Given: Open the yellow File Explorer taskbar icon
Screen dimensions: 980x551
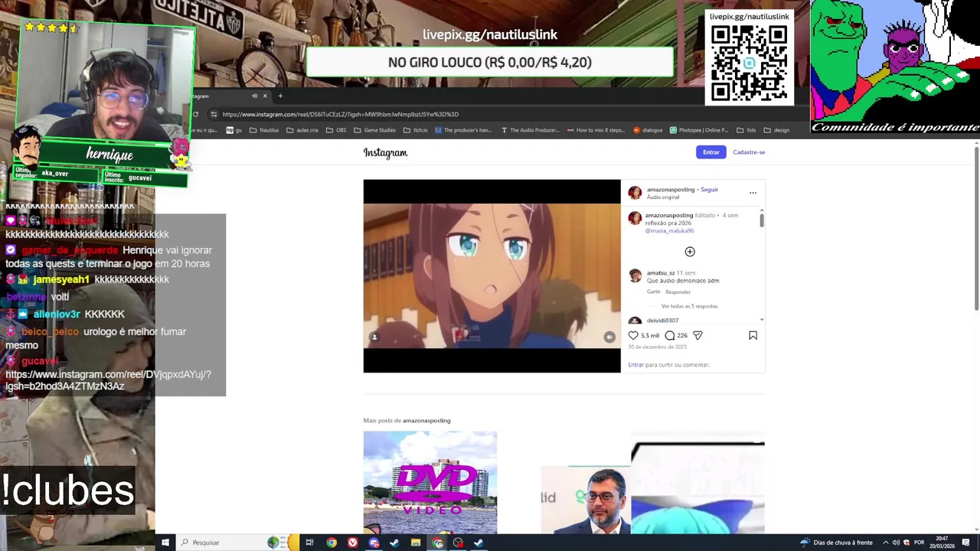Looking at the screenshot, I should tap(416, 543).
